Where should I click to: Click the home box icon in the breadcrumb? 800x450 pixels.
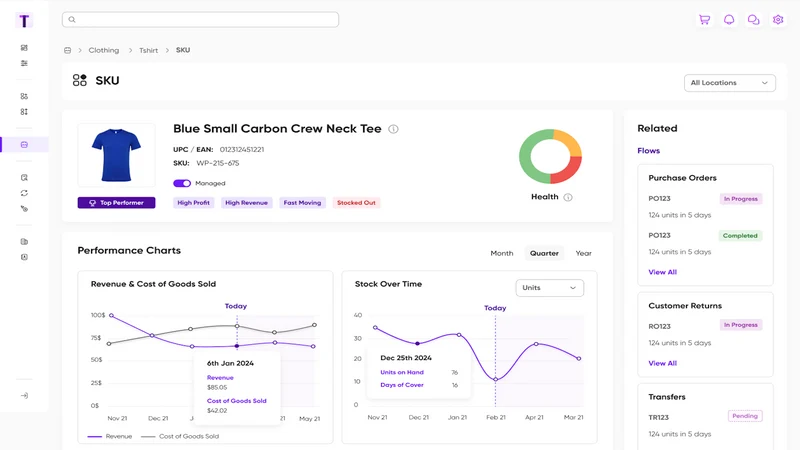pyautogui.click(x=67, y=51)
